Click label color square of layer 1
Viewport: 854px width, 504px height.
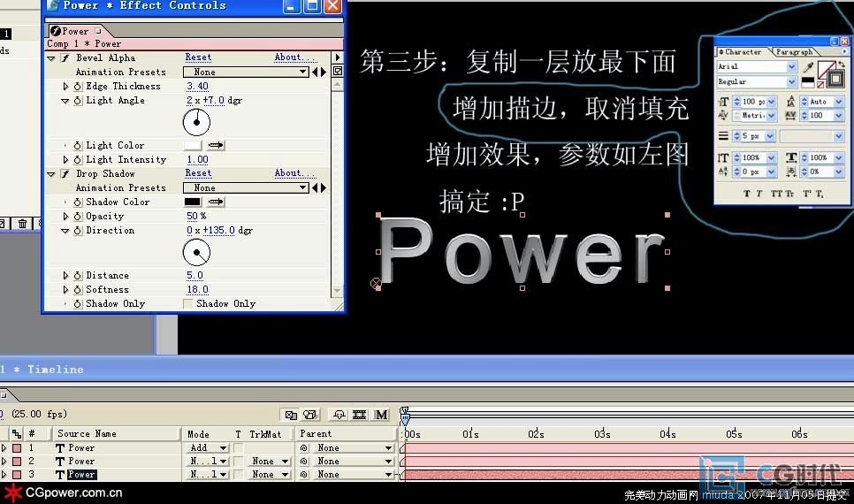[x=17, y=448]
